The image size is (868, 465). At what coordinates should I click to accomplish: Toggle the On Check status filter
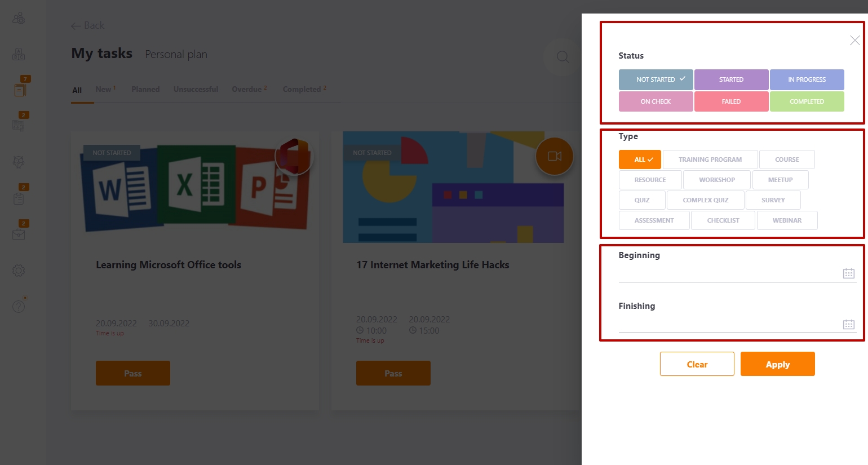click(x=656, y=101)
